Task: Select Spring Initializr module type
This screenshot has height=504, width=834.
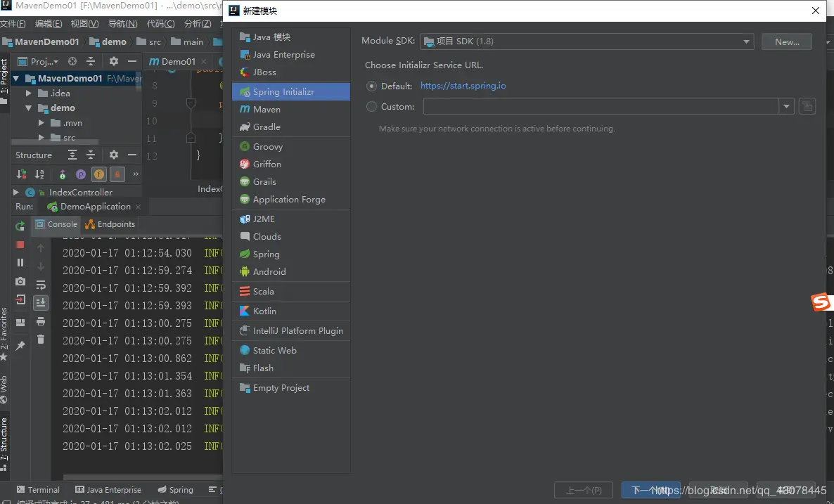Action: point(291,91)
